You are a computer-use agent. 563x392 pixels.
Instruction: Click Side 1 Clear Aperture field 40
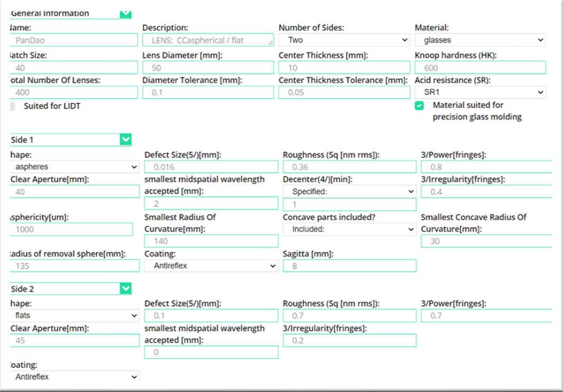pos(75,192)
